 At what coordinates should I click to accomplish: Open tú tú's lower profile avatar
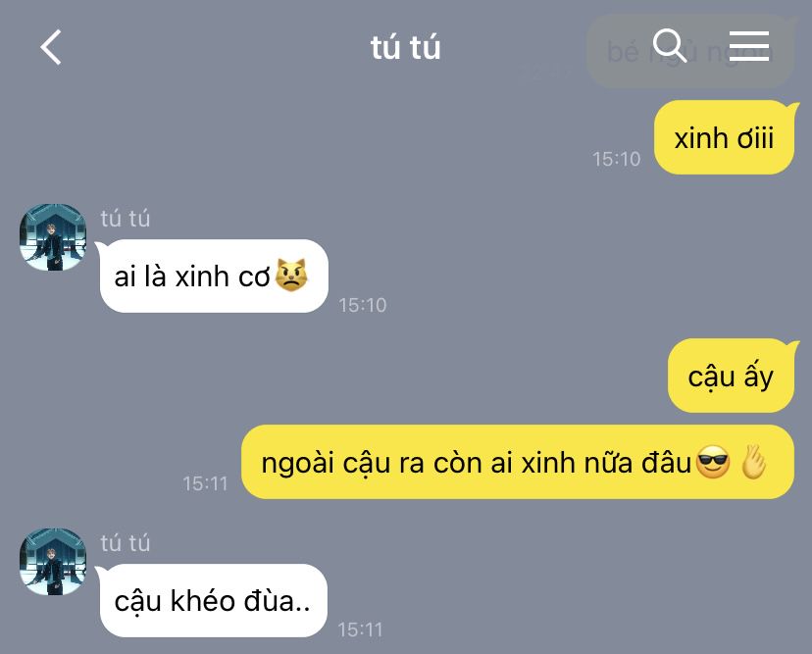pos(53,562)
